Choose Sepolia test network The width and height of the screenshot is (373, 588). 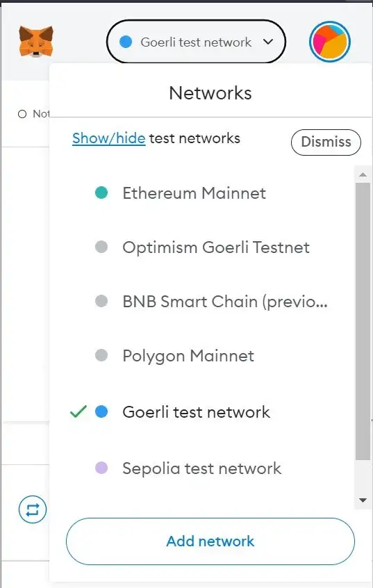[x=201, y=468]
